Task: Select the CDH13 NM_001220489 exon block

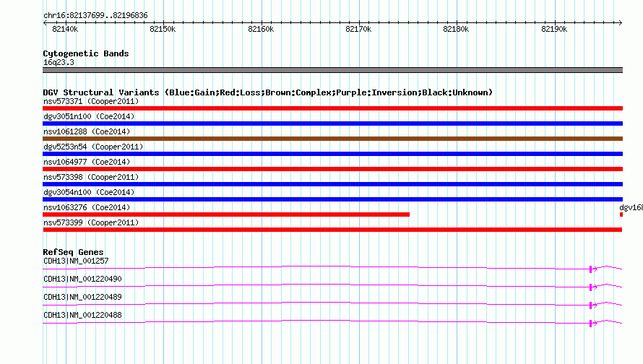Action: 590,305
